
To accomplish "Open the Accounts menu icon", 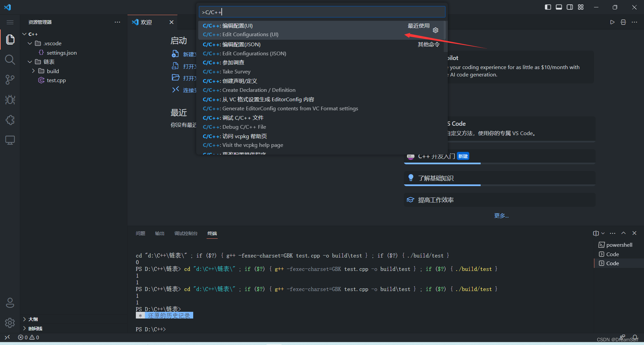I will tap(10, 303).
